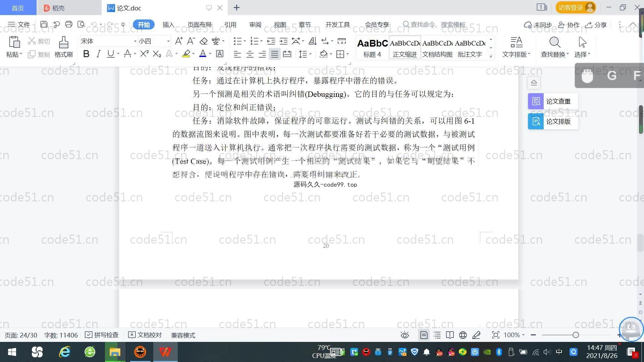Apply superscript formatting
The image size is (644, 362).
[144, 54]
